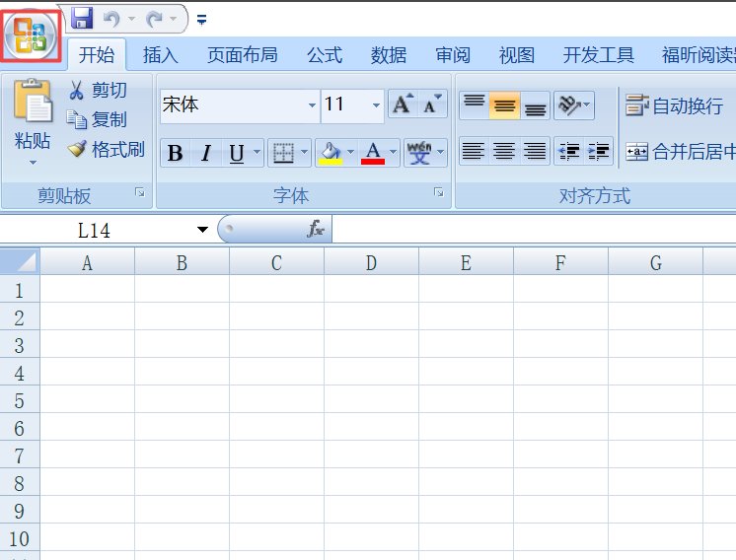The image size is (736, 560).
Task: Increase cell indent
Action: coord(599,151)
